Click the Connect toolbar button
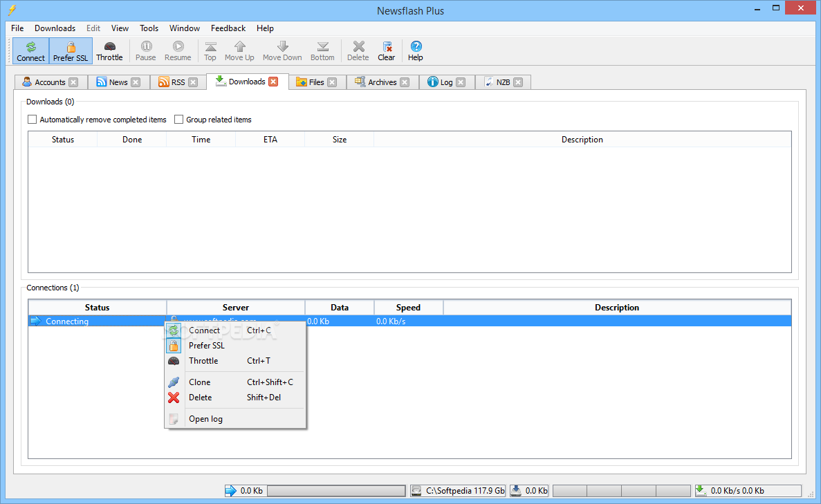This screenshot has width=821, height=504. click(30, 50)
